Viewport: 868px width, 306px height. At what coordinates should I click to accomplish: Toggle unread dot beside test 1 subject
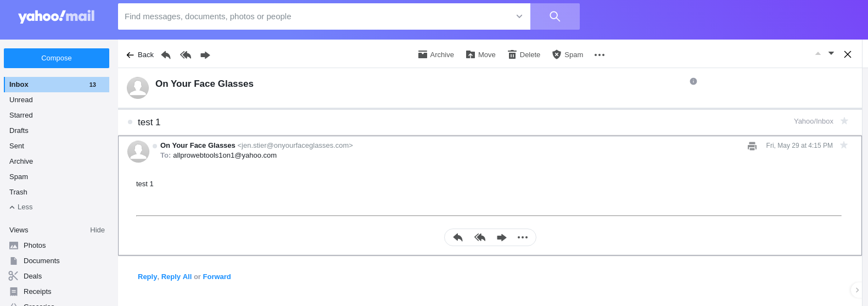(x=130, y=122)
